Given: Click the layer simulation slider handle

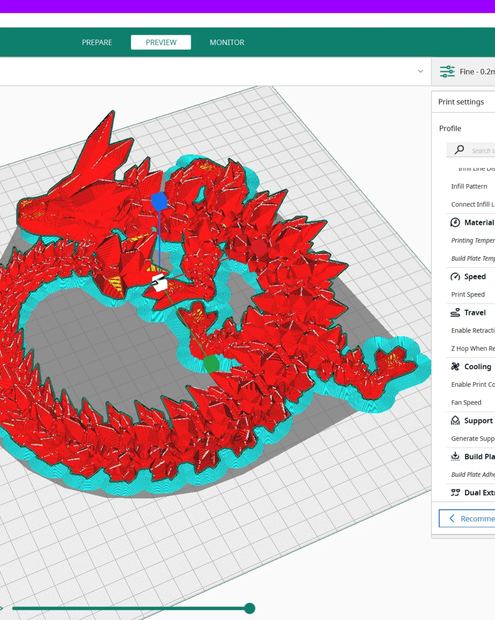Looking at the screenshot, I should tap(249, 608).
